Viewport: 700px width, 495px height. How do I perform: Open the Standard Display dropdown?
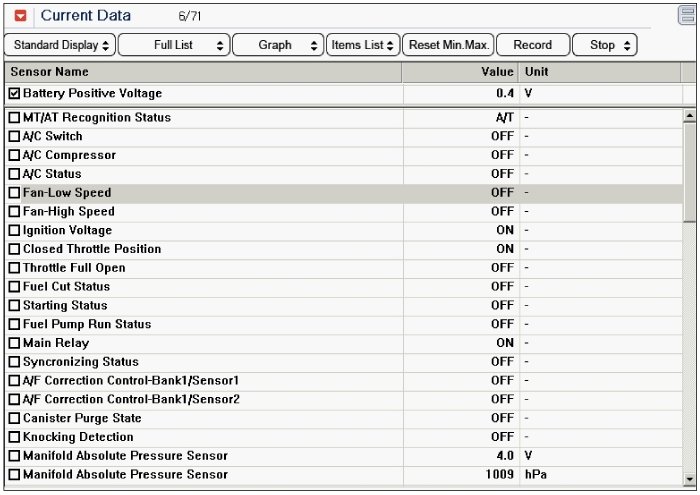(60, 45)
